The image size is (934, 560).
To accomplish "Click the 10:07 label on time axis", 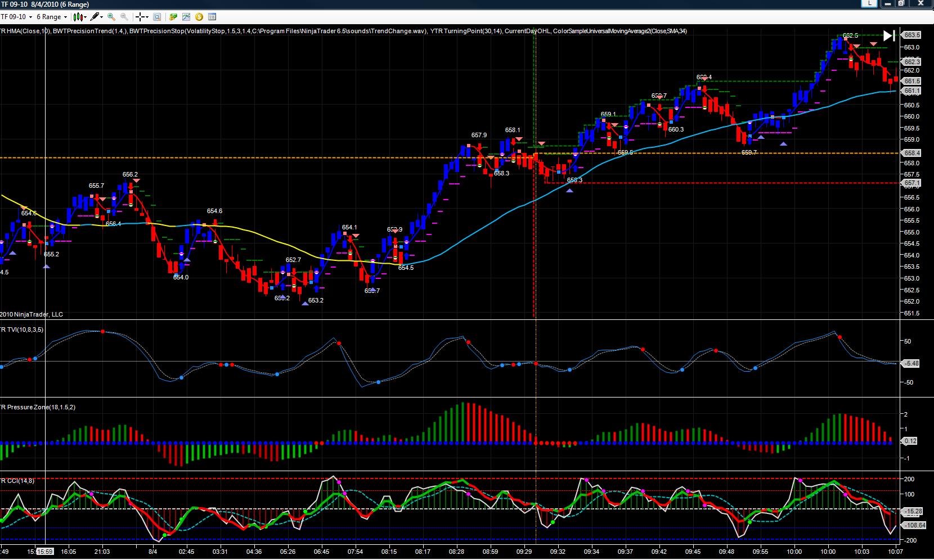I will [896, 552].
